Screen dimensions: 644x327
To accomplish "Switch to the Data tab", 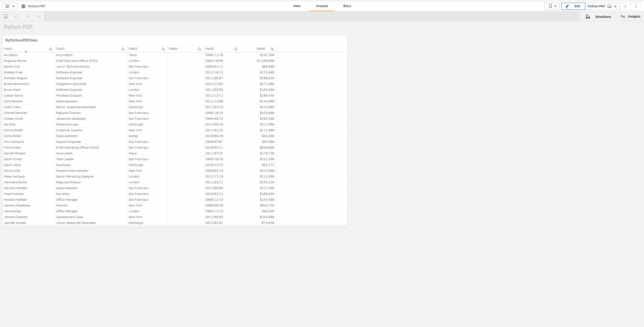I will pyautogui.click(x=297, y=6).
